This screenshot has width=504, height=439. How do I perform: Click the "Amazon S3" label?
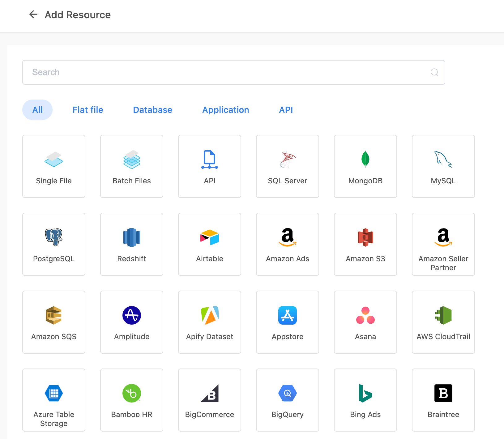[x=365, y=259]
